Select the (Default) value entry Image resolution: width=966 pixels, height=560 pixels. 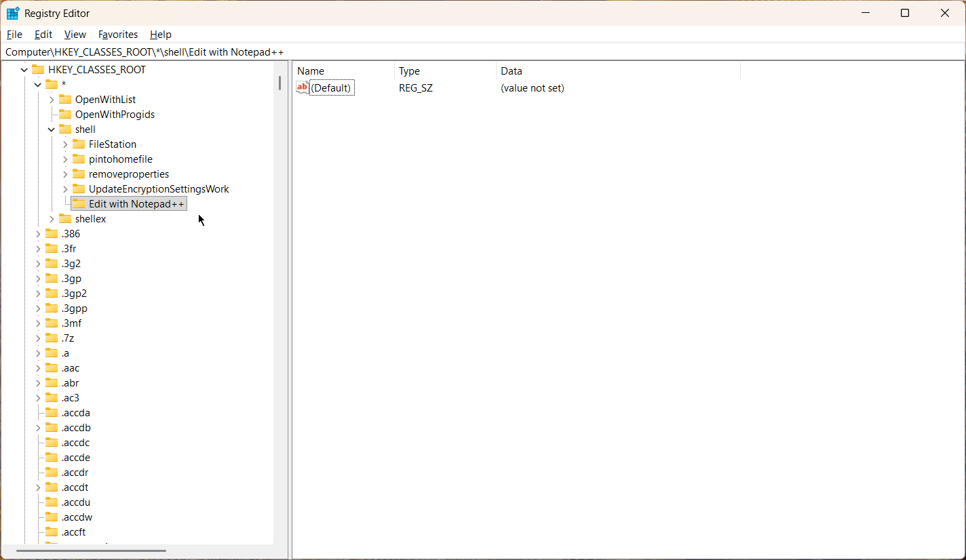click(332, 88)
